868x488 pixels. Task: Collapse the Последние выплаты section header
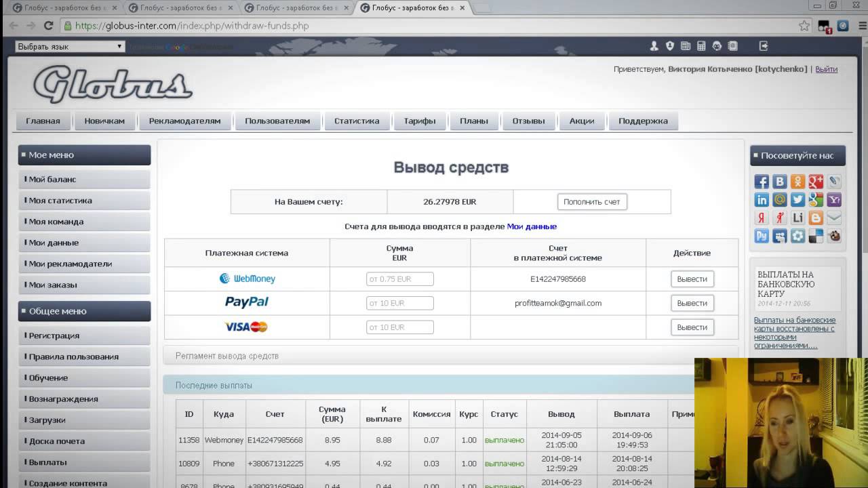429,385
